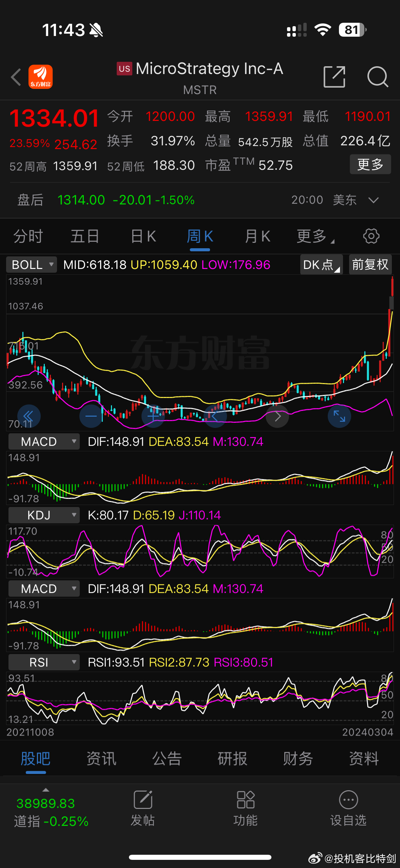
Task: Open the 资料 profile tab
Action: pos(364,759)
